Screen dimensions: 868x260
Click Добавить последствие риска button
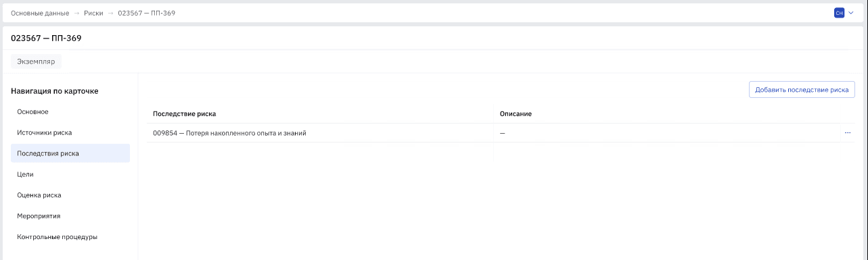[x=802, y=90]
